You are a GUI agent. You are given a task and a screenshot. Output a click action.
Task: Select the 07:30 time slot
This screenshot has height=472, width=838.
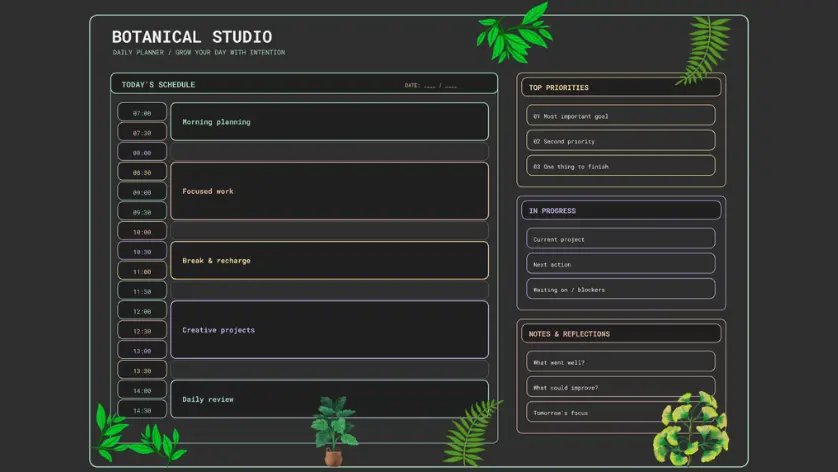click(x=142, y=132)
